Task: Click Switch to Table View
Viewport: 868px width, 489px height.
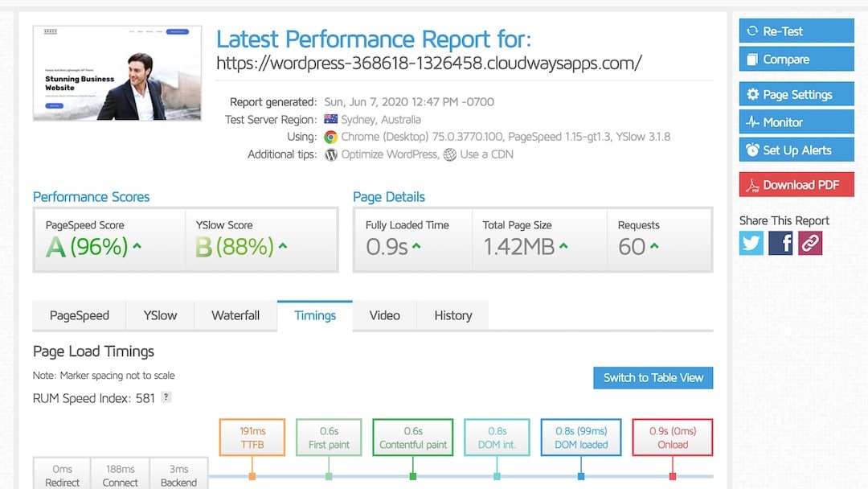Action: click(653, 377)
